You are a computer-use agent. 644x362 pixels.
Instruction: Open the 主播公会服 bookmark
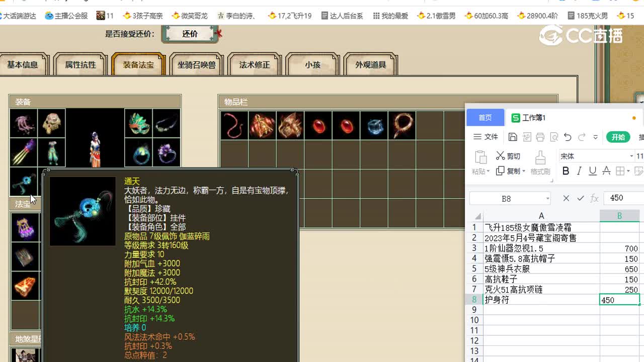pyautogui.click(x=66, y=16)
